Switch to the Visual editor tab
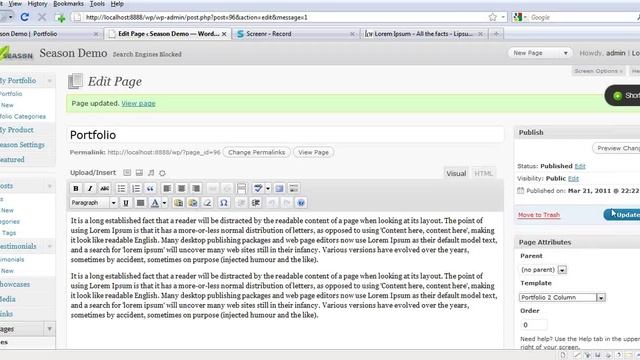 (x=456, y=173)
